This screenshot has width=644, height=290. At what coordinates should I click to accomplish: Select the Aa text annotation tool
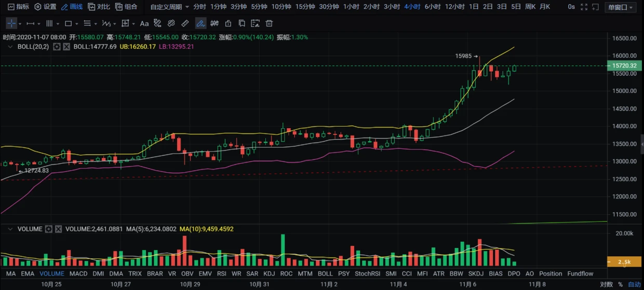coord(144,23)
